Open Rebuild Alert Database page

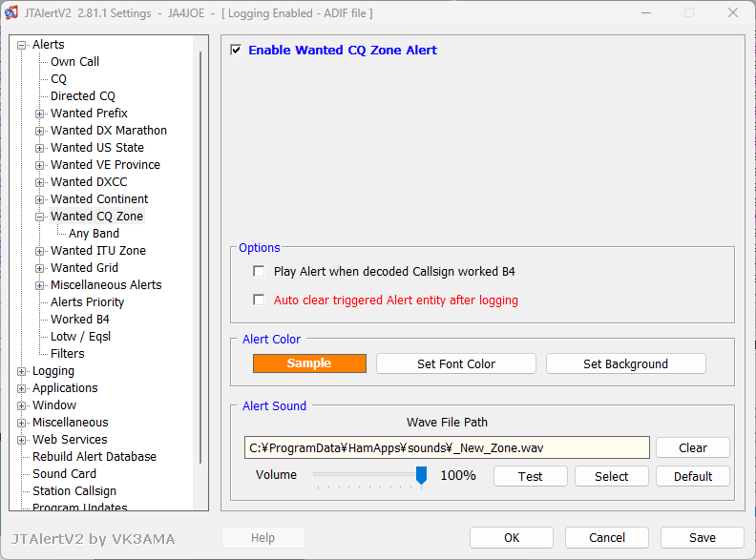94,457
